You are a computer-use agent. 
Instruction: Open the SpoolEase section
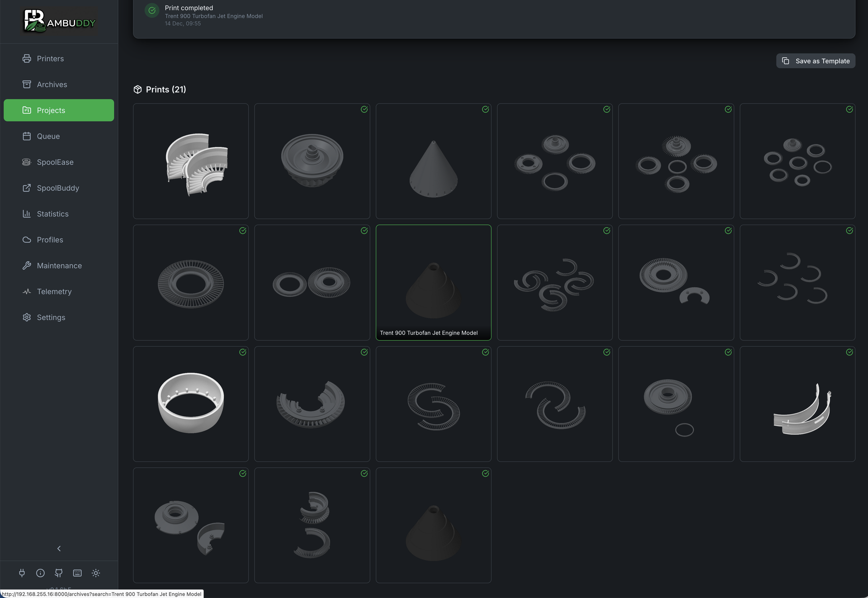55,162
